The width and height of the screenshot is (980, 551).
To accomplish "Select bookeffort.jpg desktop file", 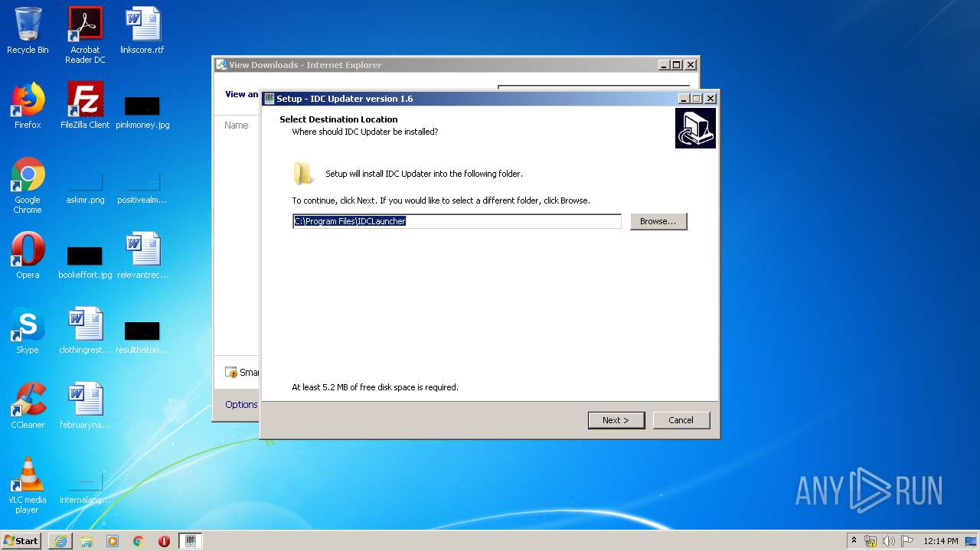I will pyautogui.click(x=85, y=262).
